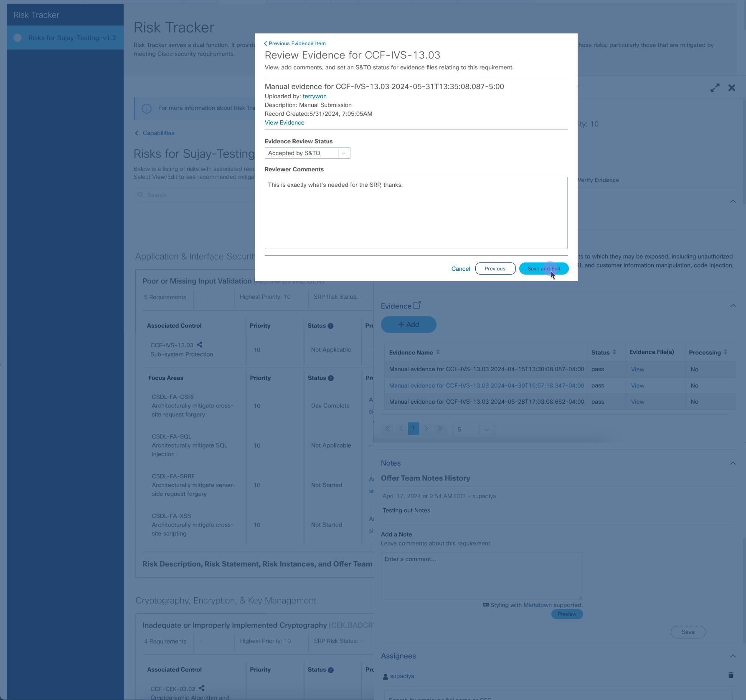
Task: Click the Verify Evidence step label
Action: point(598,180)
